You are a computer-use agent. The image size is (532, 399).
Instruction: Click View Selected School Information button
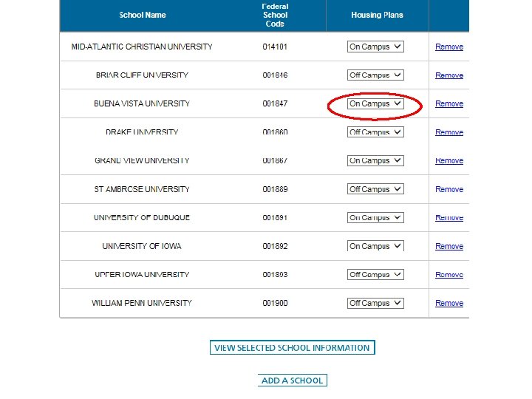click(x=292, y=347)
